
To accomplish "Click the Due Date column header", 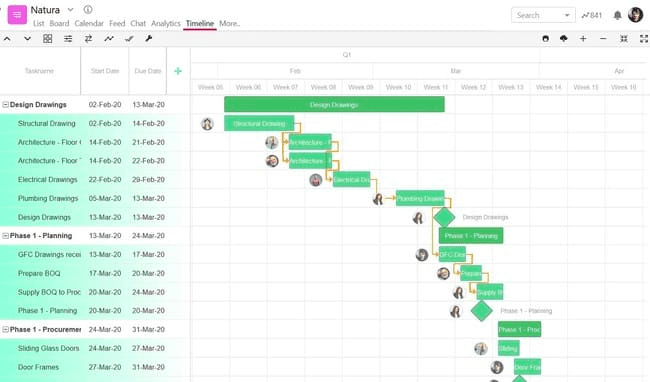I will [x=148, y=71].
